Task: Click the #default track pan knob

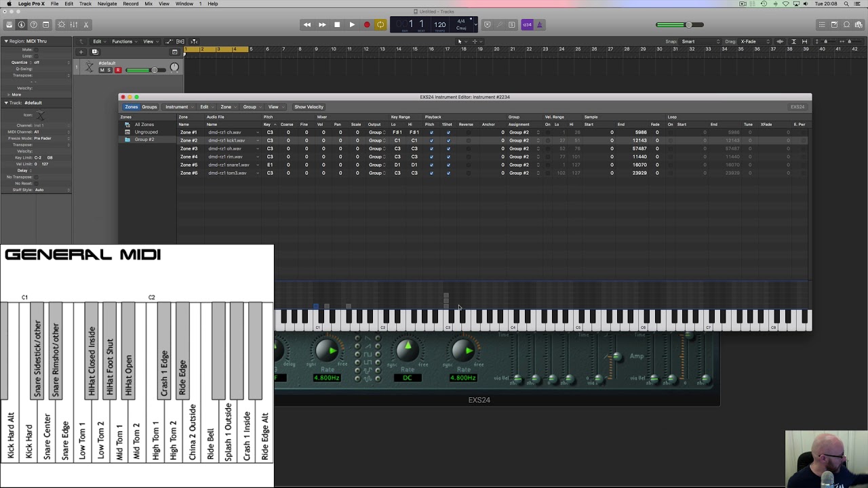Action: pos(174,68)
